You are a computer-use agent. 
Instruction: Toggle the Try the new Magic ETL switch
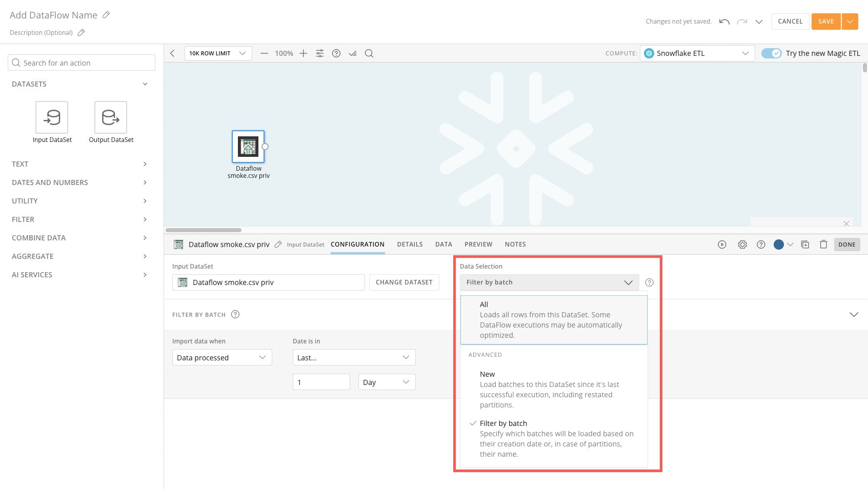pyautogui.click(x=771, y=53)
